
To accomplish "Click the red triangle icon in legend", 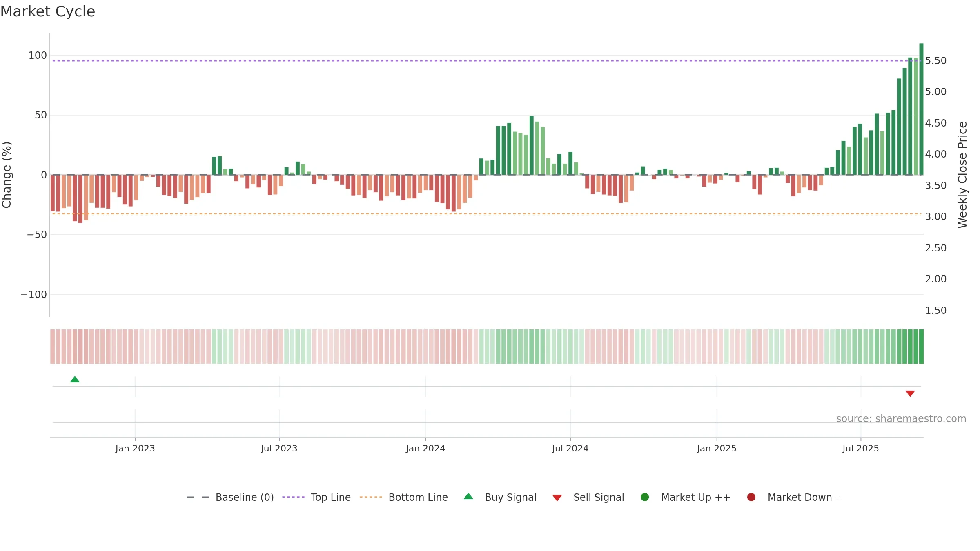I will click(557, 498).
